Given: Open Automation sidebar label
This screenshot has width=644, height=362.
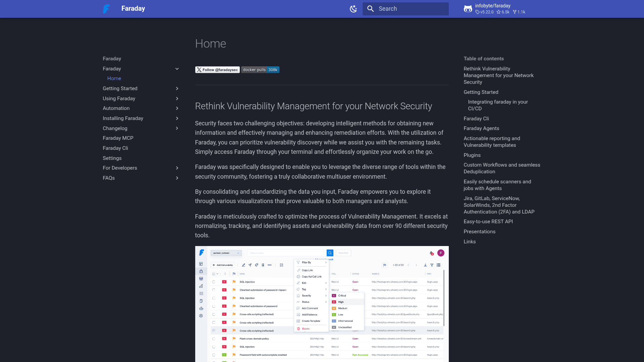Looking at the screenshot, I should (116, 108).
